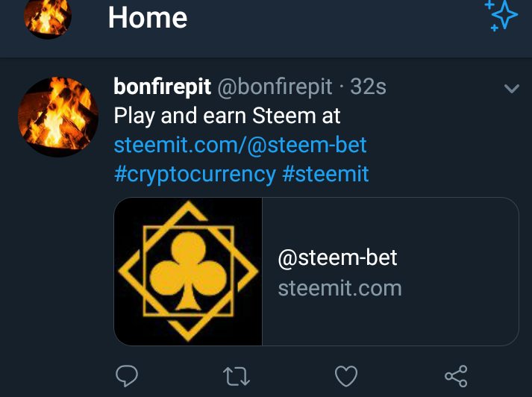Like the tweet with the heart icon
This screenshot has height=397, width=532.
point(345,376)
